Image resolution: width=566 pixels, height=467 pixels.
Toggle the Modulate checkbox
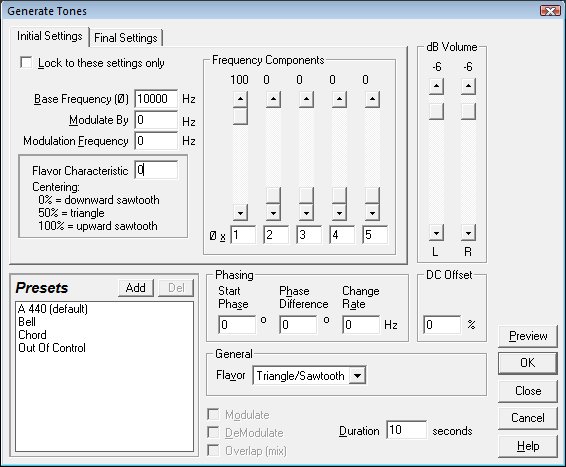coord(213,414)
